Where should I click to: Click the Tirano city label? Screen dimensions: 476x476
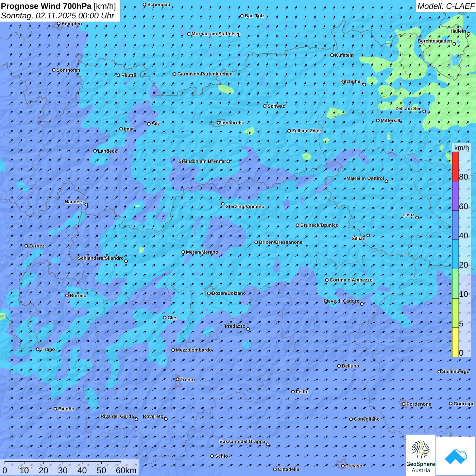coord(48,349)
